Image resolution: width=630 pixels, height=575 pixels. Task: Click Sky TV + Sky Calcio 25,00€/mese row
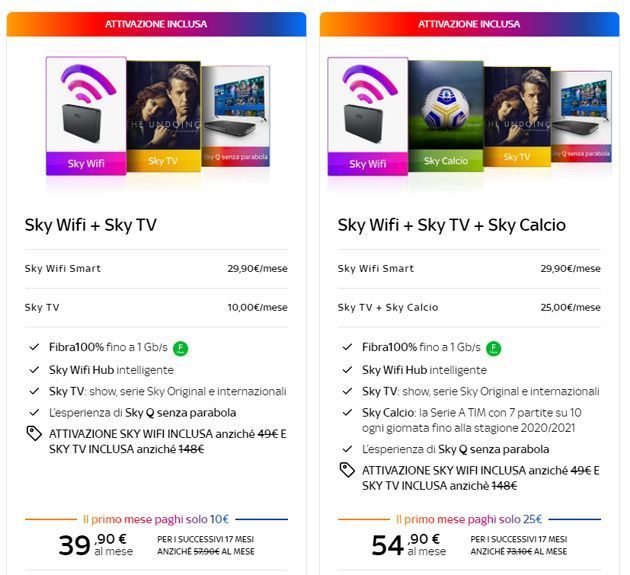[469, 307]
